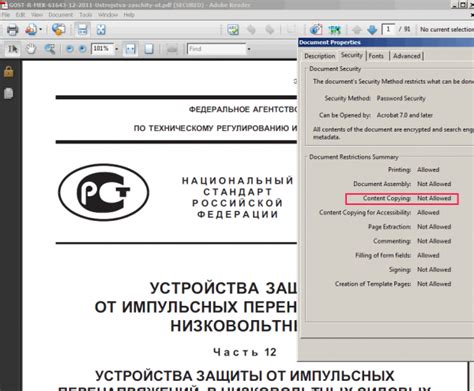Click the 'Filling of form fields:' label

pyautogui.click(x=383, y=256)
